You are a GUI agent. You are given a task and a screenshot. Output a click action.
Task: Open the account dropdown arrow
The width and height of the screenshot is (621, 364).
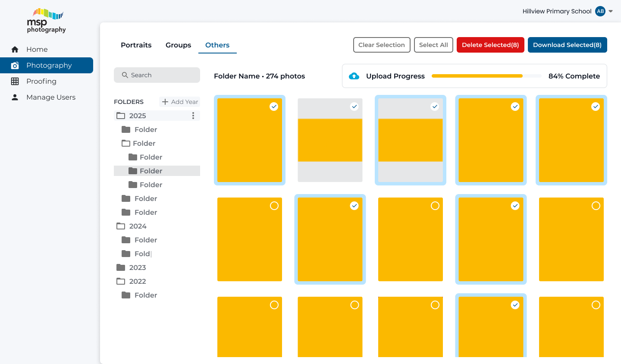tap(611, 12)
